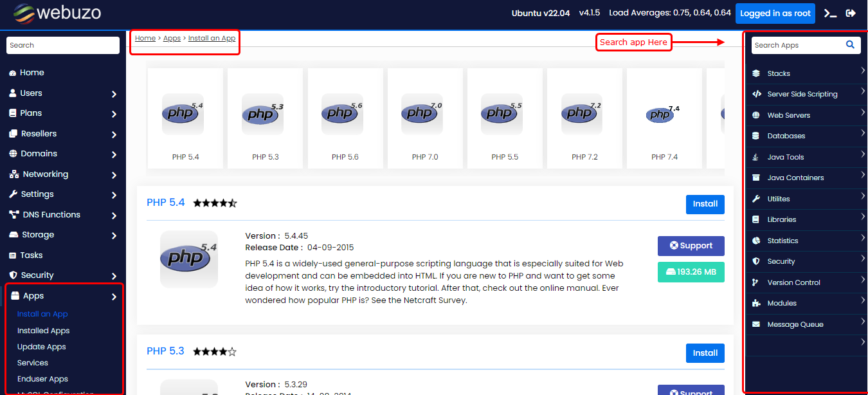
Task: Expand the Users menu chevron
Action: [x=114, y=94]
